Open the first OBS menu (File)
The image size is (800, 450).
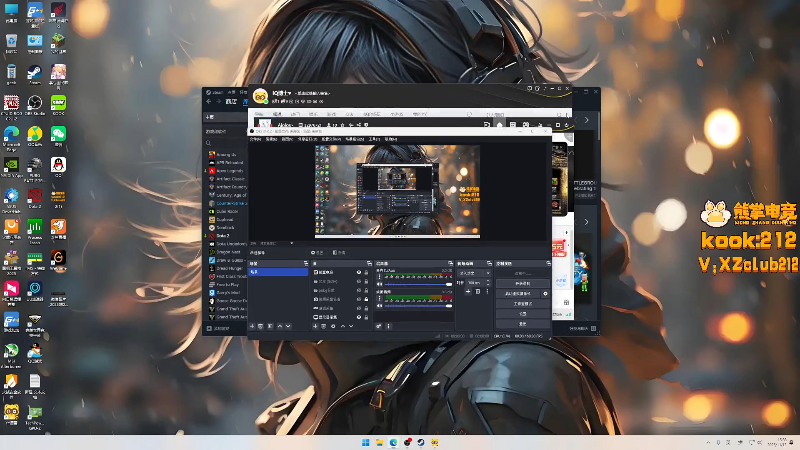256,139
